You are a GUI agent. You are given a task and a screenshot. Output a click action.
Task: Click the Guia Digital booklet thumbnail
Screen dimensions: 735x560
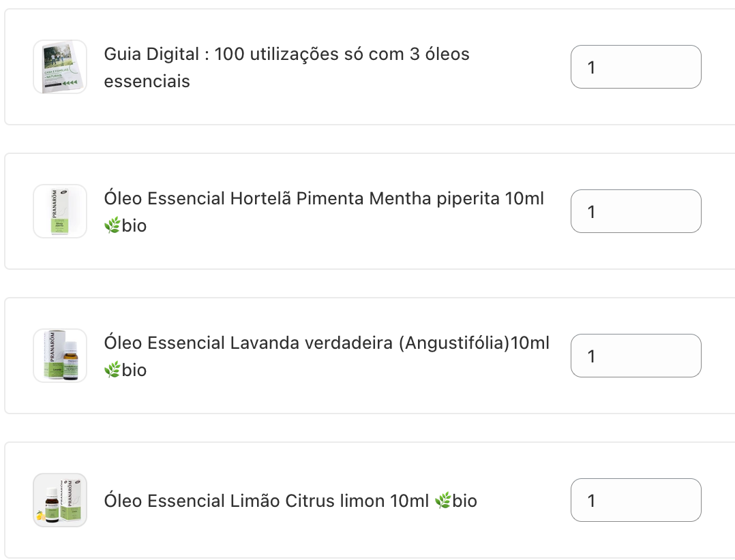point(60,67)
